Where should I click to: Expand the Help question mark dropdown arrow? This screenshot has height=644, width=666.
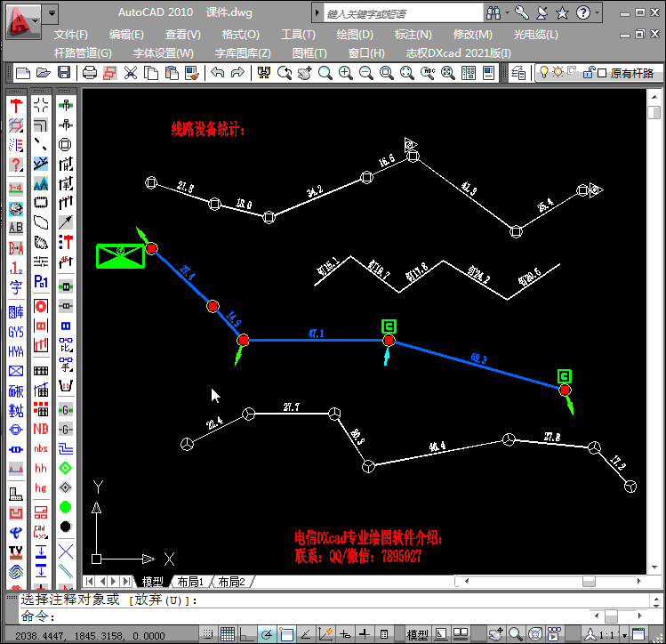point(597,13)
